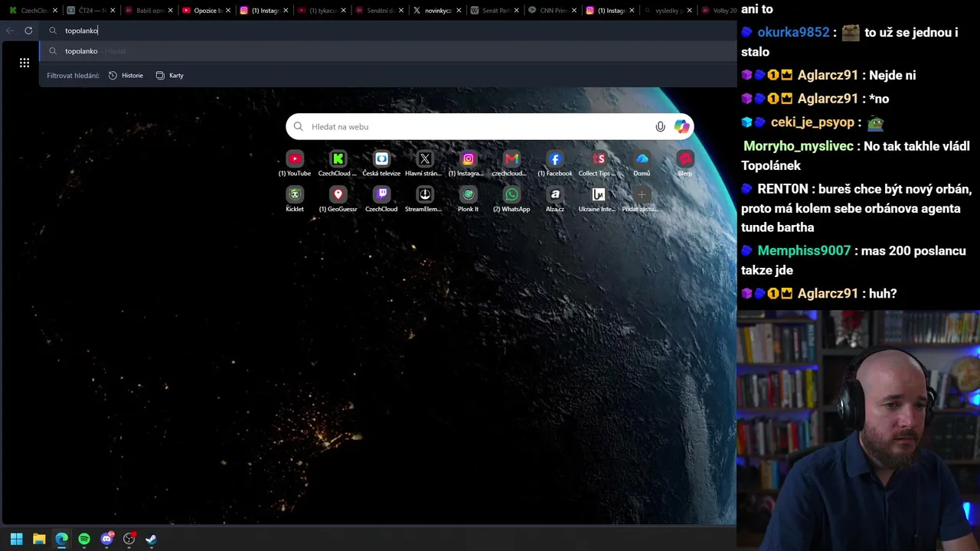Click the address bar containing 'topolanko'
The width and height of the screenshot is (980, 551).
point(387,31)
